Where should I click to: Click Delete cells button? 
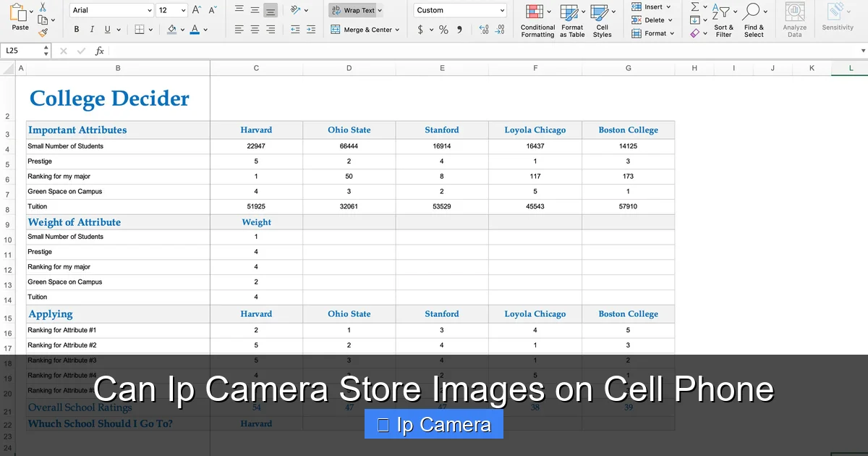point(652,20)
